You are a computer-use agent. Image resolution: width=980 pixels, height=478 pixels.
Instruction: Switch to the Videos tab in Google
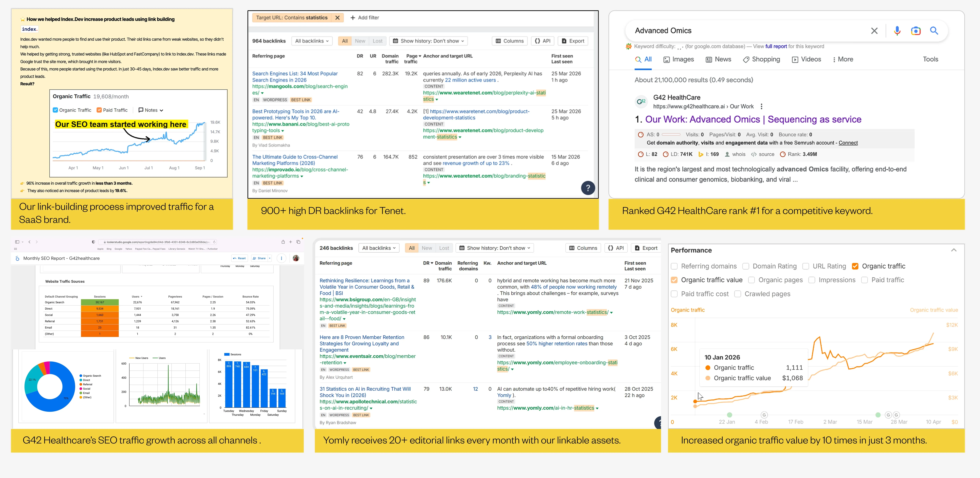(806, 59)
